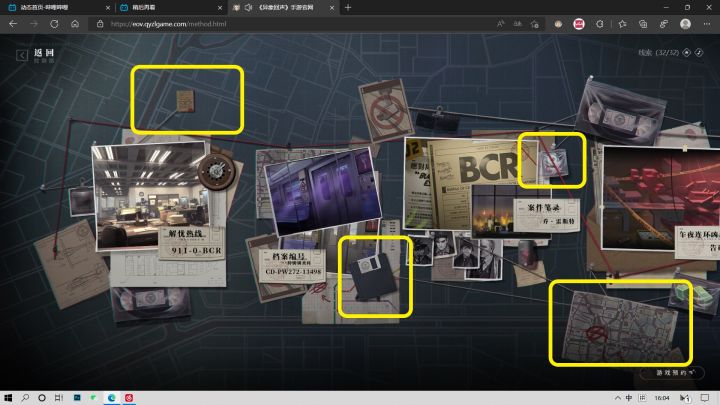Open Task View on taskbar
This screenshot has height=405, width=720.
coord(59,398)
